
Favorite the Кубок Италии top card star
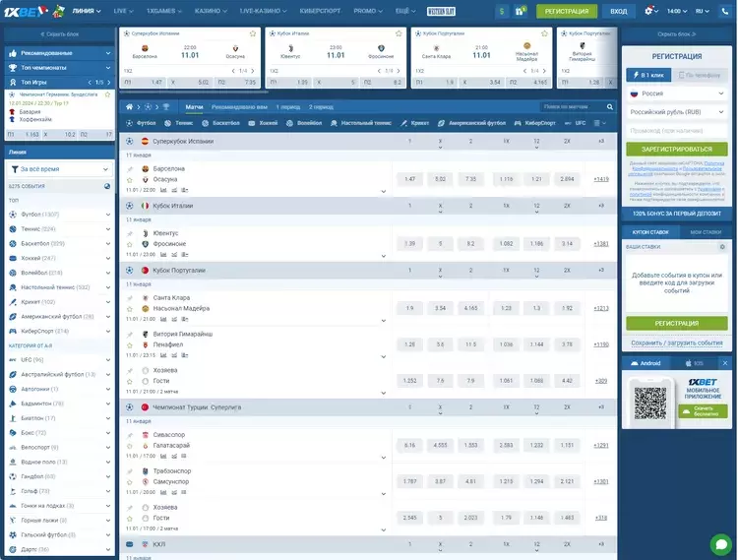point(399,33)
